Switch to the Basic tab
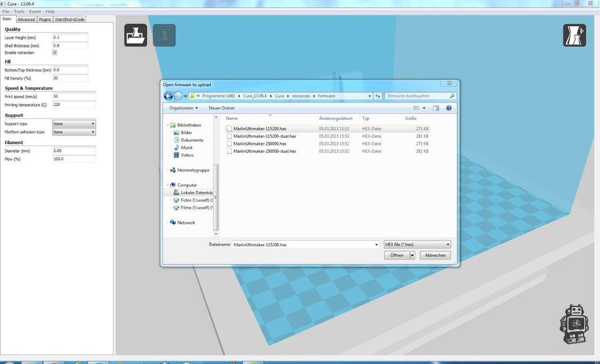Screen dimensions: 600x364 7,19
